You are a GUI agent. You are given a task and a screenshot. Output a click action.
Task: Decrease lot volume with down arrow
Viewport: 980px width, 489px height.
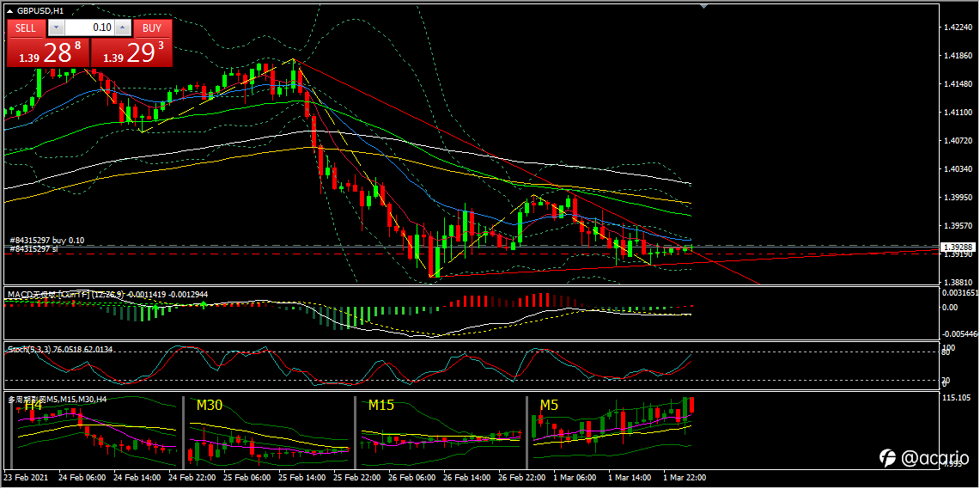coord(56,28)
